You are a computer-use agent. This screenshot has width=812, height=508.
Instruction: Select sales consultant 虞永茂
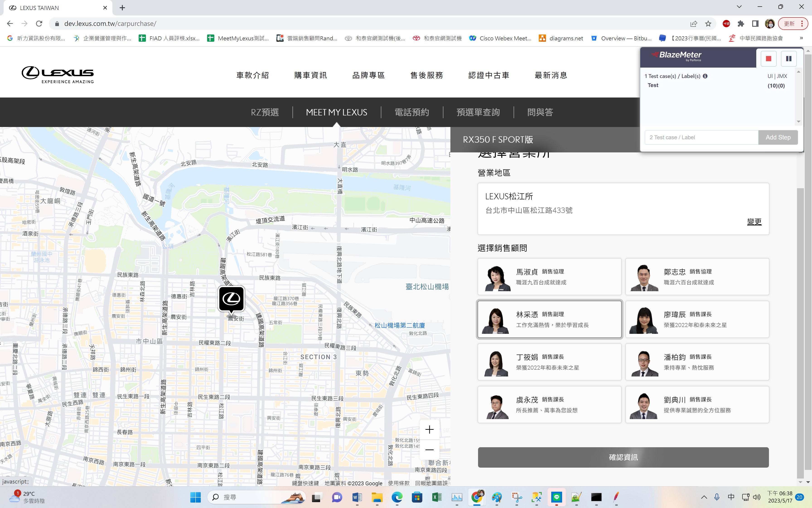pyautogui.click(x=549, y=405)
